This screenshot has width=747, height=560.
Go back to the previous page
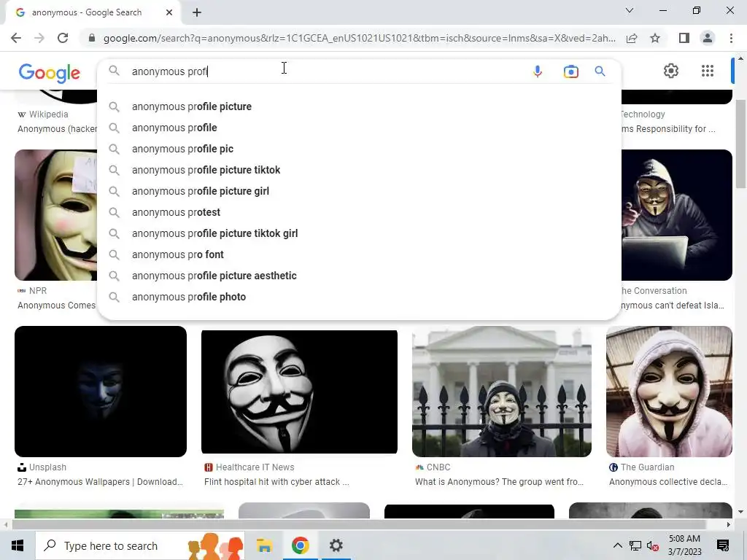16,38
